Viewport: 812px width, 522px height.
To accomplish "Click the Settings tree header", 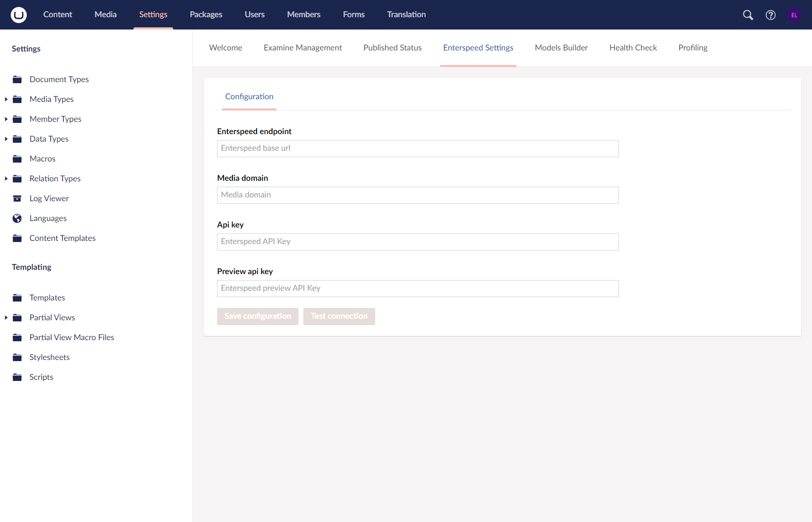I will pos(26,49).
